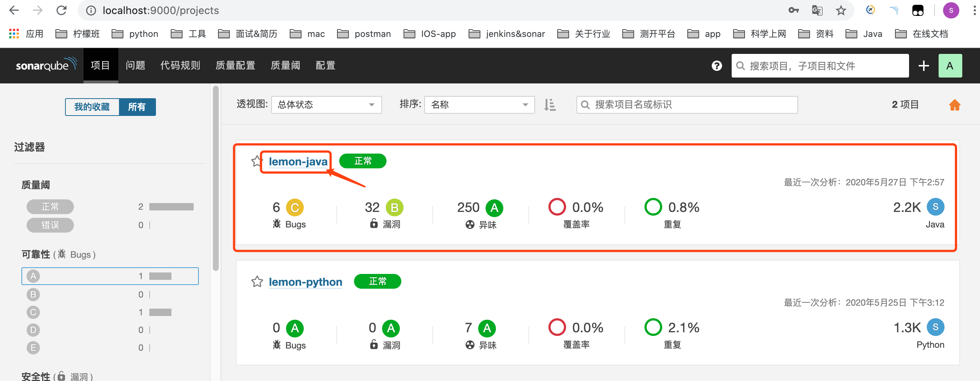Click the plus icon to create project

point(923,66)
